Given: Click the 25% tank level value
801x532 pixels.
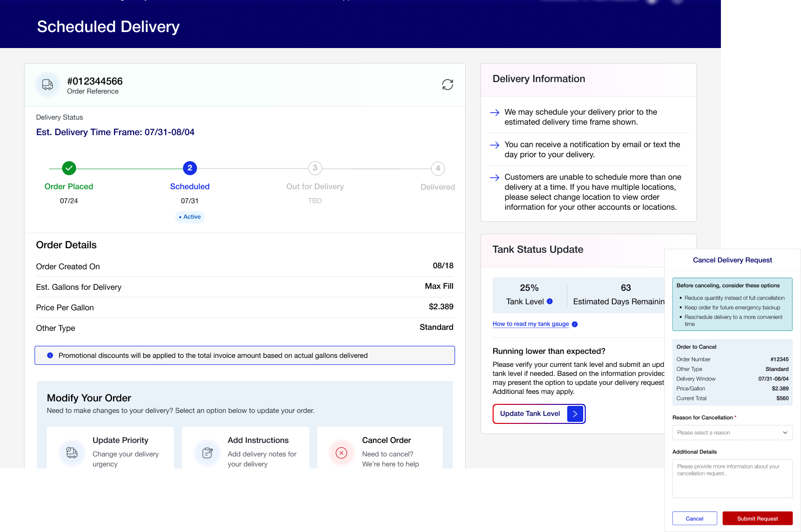Looking at the screenshot, I should pyautogui.click(x=529, y=288).
